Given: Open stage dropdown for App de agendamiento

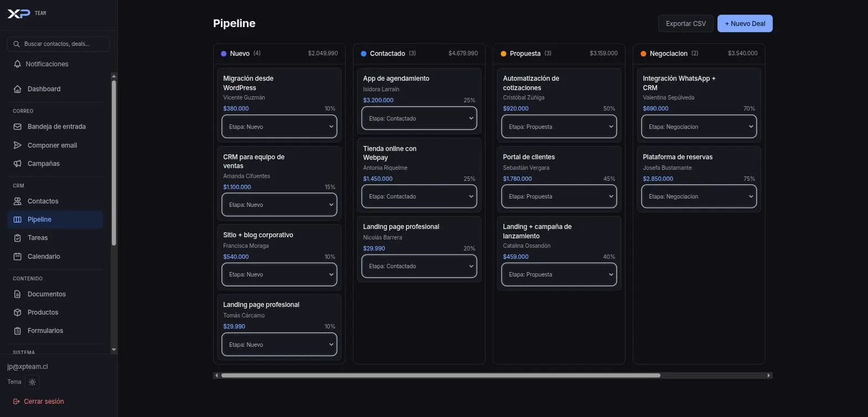Looking at the screenshot, I should [x=419, y=118].
